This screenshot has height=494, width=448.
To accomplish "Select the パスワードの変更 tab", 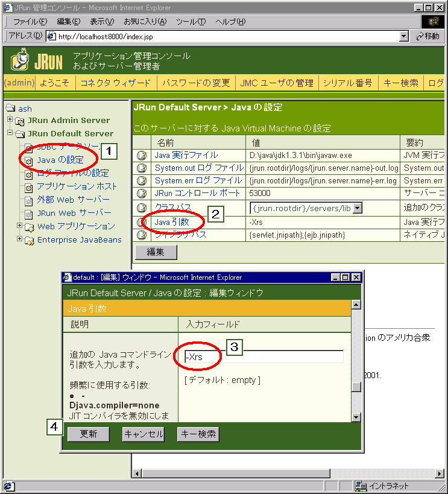I will [196, 83].
